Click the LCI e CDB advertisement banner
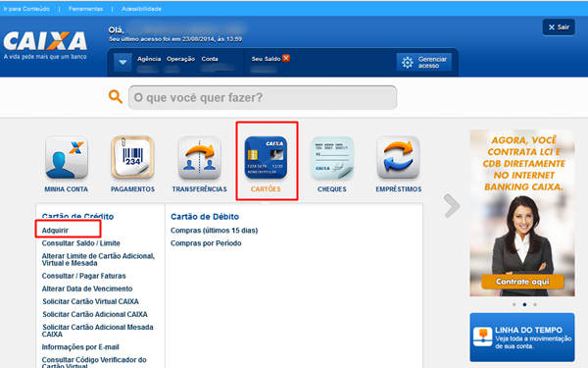This screenshot has height=368, width=588. [x=522, y=213]
